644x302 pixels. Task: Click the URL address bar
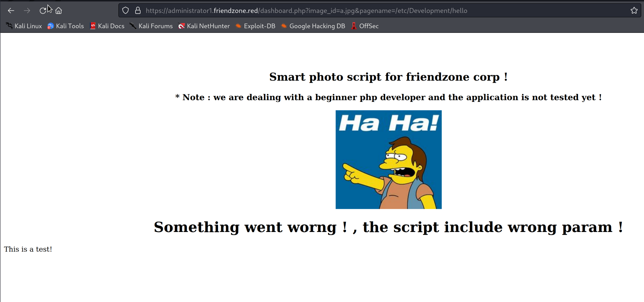click(x=365, y=11)
